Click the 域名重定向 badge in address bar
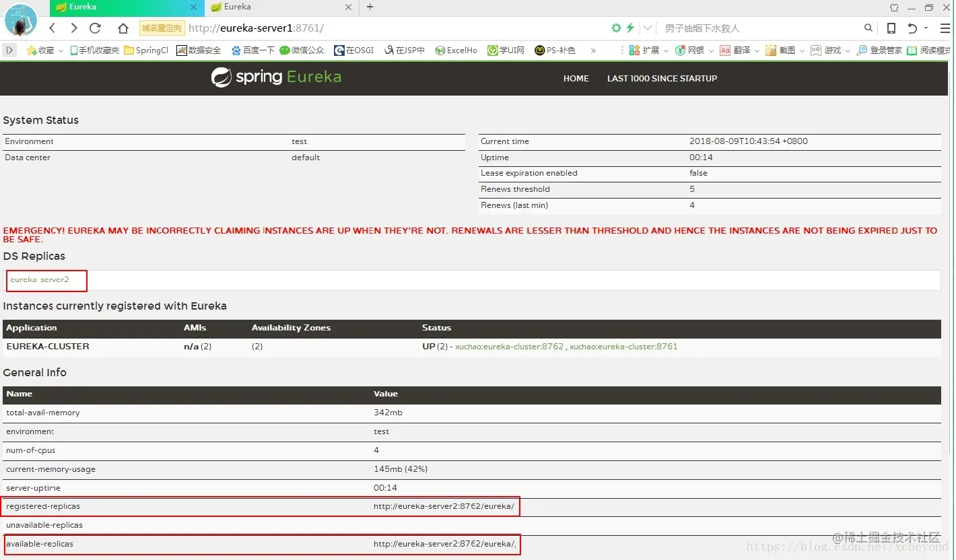Screen dimensions: 956x560 (162, 28)
